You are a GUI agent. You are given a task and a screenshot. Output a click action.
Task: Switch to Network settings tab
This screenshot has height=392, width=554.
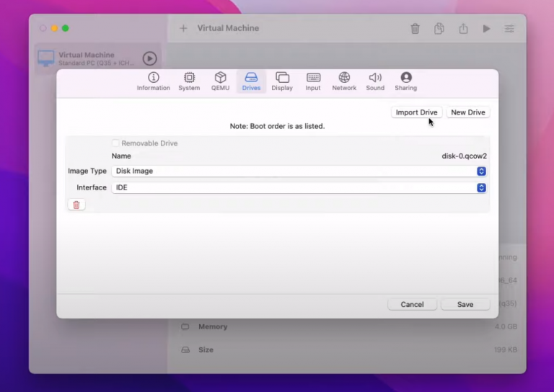click(x=344, y=81)
